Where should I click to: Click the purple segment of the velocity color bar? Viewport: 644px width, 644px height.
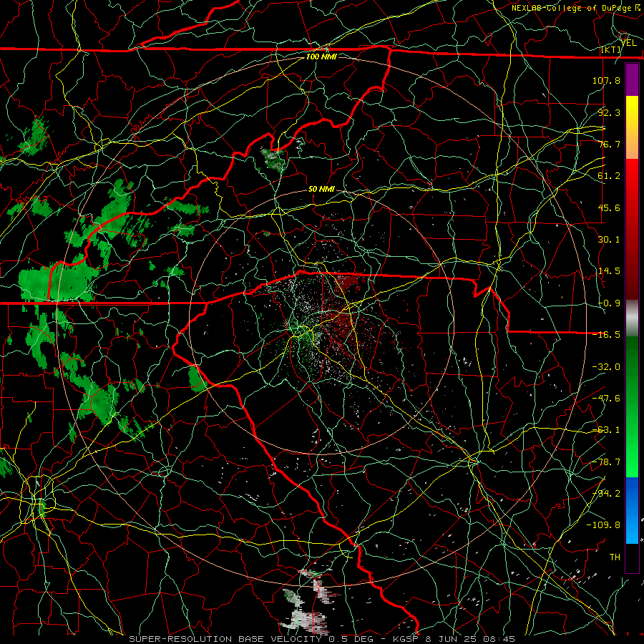pyautogui.click(x=632, y=79)
